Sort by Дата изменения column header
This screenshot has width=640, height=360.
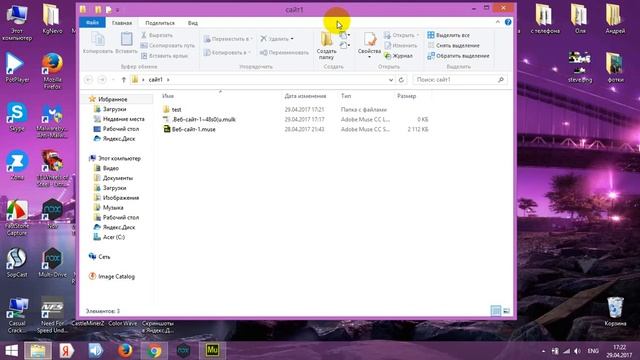(x=305, y=96)
